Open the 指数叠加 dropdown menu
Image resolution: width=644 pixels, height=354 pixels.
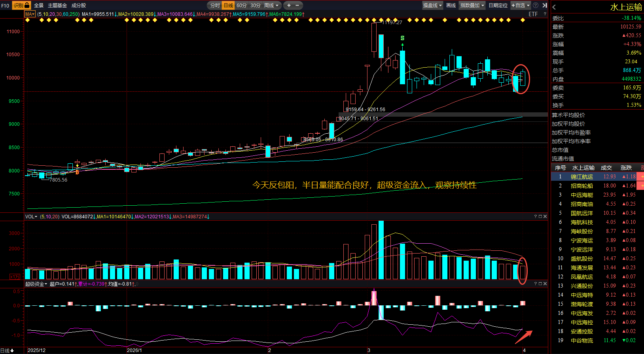472,5
